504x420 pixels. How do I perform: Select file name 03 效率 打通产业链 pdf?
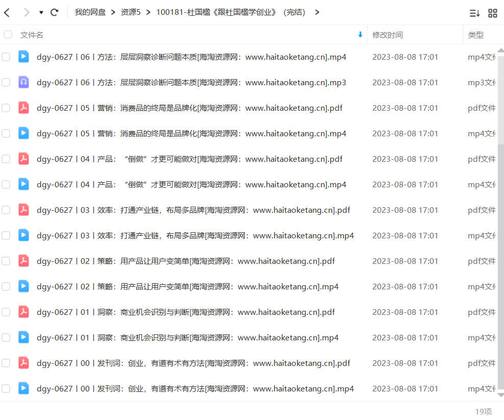[x=193, y=210]
